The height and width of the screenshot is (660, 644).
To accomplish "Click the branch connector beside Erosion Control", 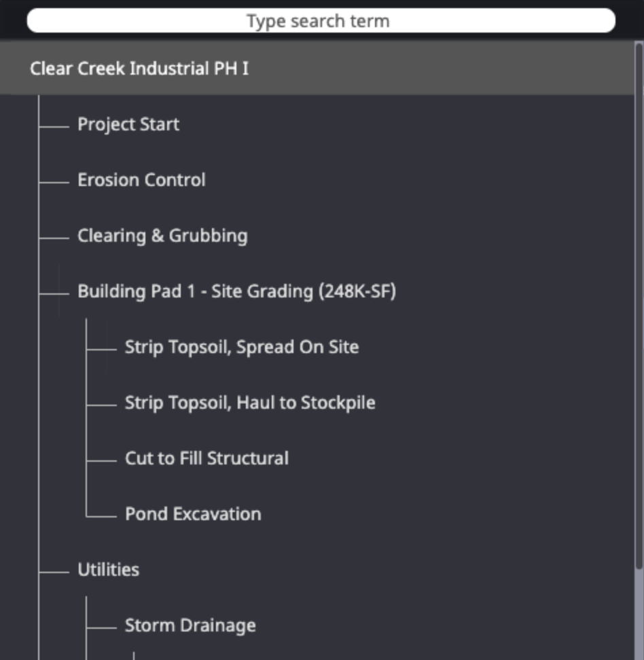I will point(54,182).
